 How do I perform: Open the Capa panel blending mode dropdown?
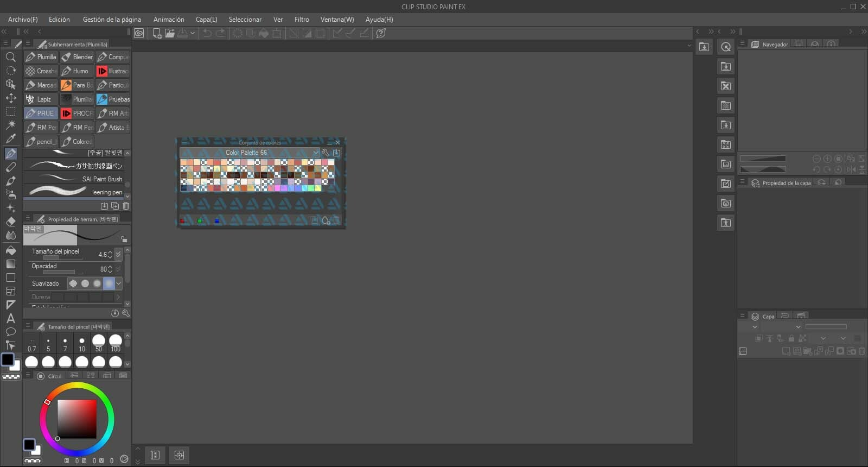[782, 327]
